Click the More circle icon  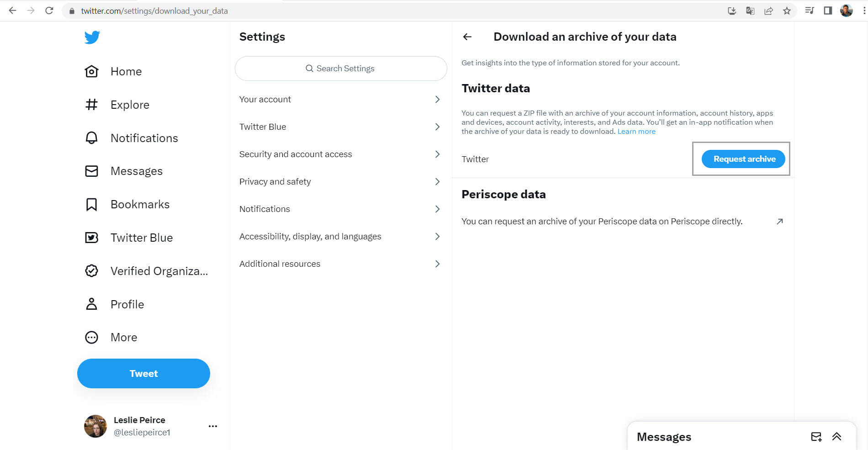[91, 337]
